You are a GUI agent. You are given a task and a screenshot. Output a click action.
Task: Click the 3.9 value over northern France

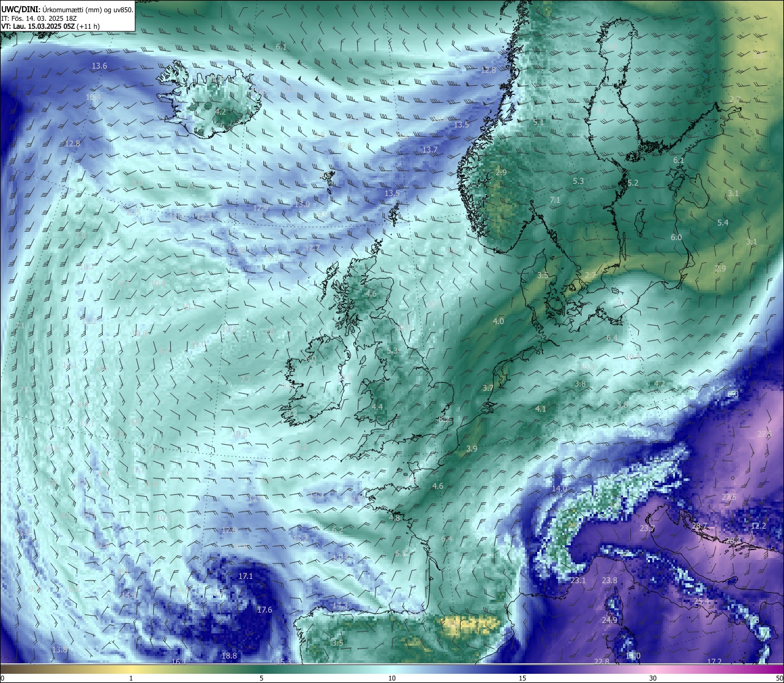(472, 448)
